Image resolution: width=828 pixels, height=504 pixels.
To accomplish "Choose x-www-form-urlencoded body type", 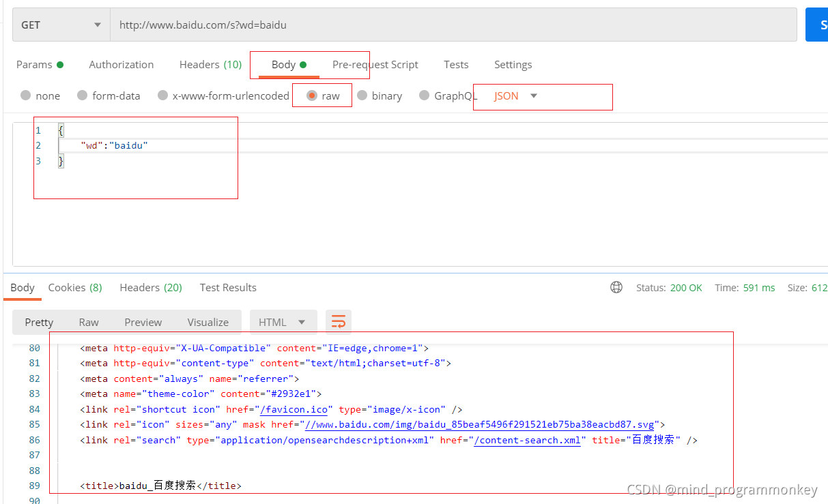I will pyautogui.click(x=223, y=95).
